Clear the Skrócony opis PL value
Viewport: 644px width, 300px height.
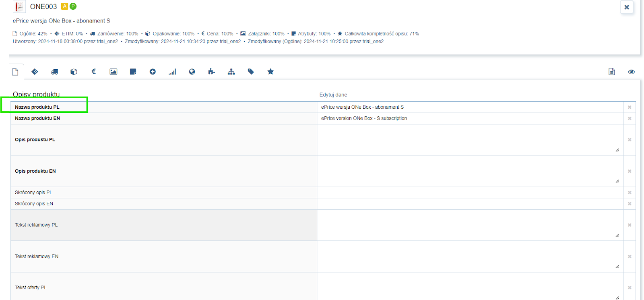(x=630, y=192)
